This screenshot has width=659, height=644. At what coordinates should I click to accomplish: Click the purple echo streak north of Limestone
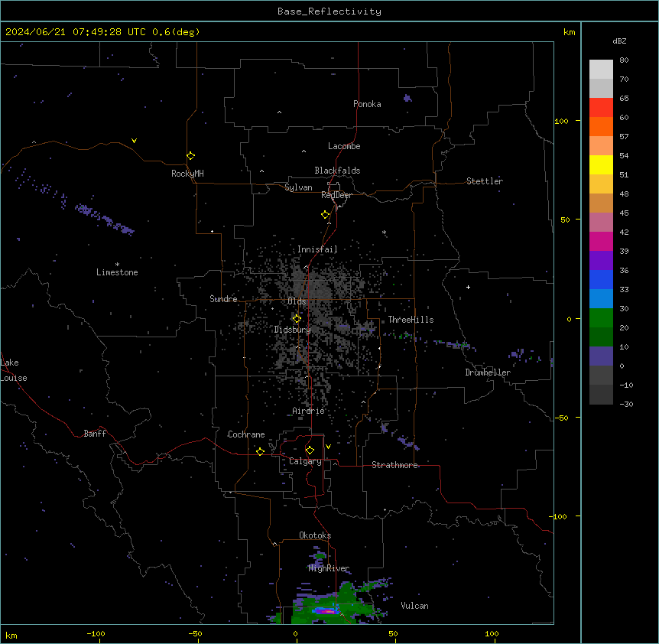105,219
